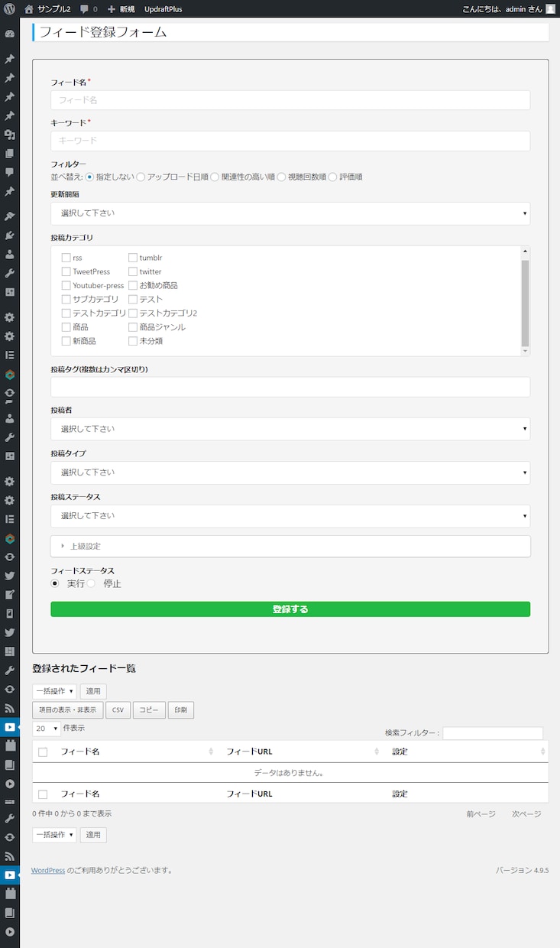The image size is (560, 948).
Task: Open the 投稿タイプ dropdown
Action: pyautogui.click(x=290, y=472)
